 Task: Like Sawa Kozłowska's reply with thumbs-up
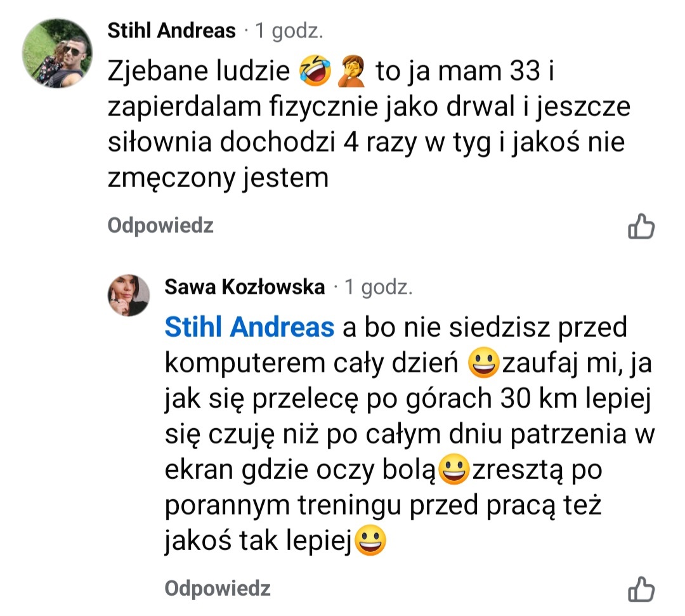pyautogui.click(x=641, y=589)
